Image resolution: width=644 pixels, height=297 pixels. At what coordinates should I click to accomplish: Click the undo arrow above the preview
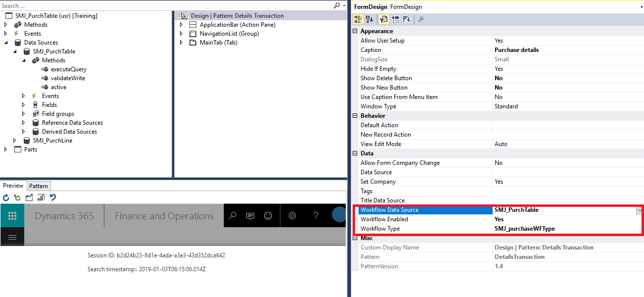pyautogui.click(x=53, y=197)
